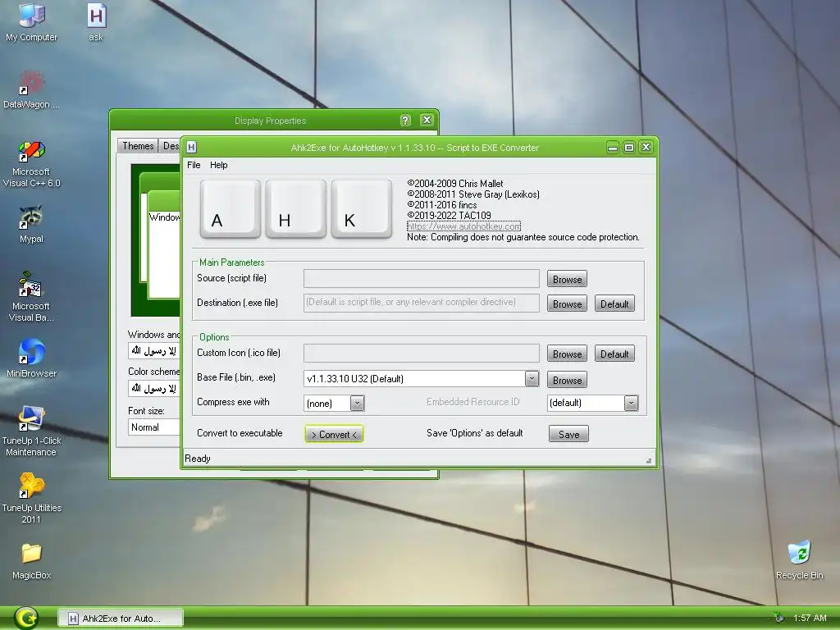Screen dimensions: 840x630
Task: Click the Convert button
Action: (334, 434)
